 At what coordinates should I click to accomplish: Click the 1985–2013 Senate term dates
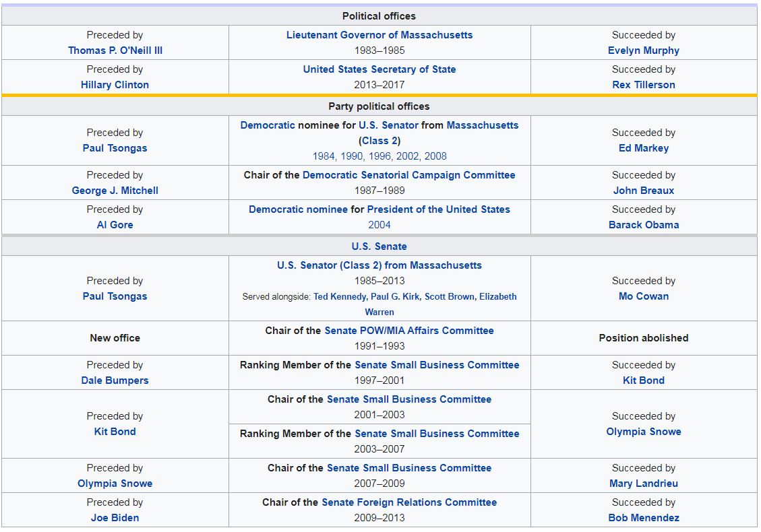point(379,281)
